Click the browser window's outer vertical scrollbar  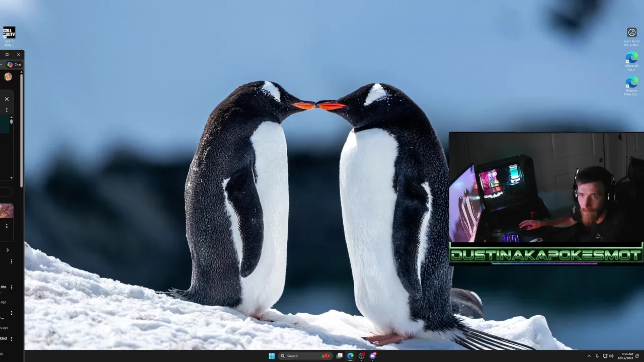21,130
